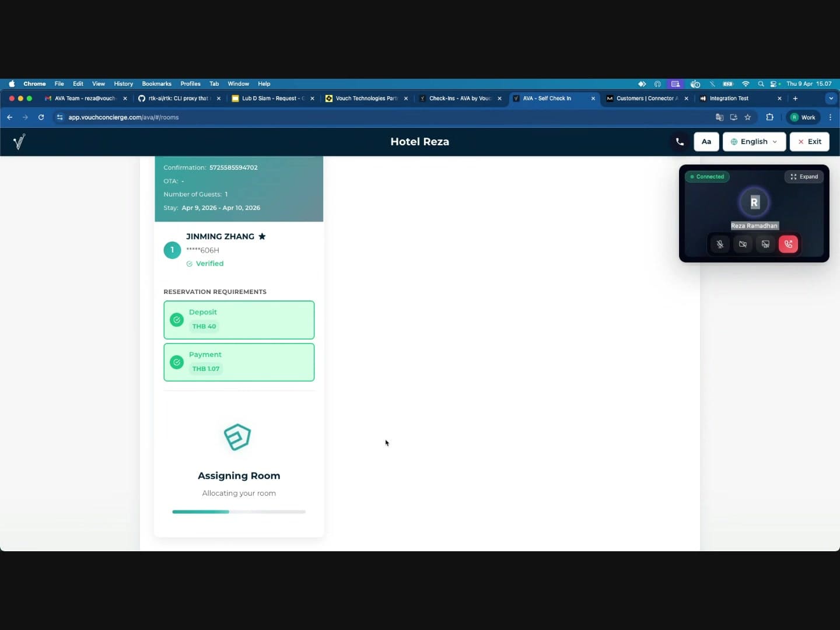Open the Chrome three-dot menu
The width and height of the screenshot is (840, 630).
coord(830,117)
